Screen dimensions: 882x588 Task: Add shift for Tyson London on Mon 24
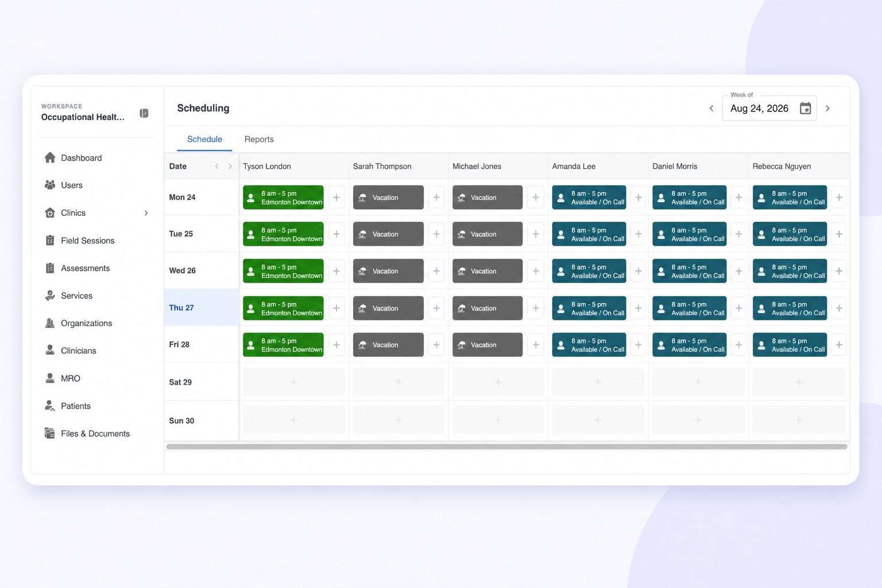(x=336, y=197)
